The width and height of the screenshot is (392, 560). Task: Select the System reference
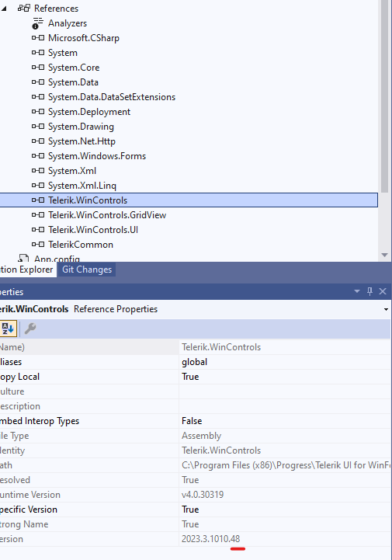[x=62, y=53]
